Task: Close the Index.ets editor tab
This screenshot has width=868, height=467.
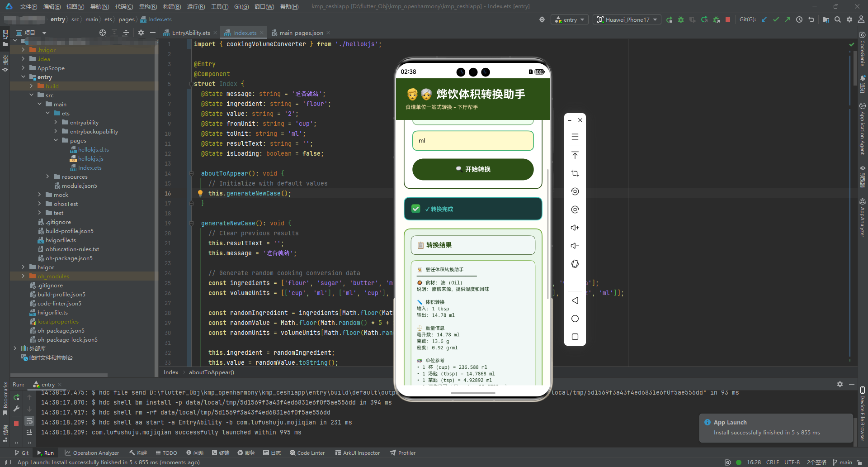Action: tap(262, 33)
